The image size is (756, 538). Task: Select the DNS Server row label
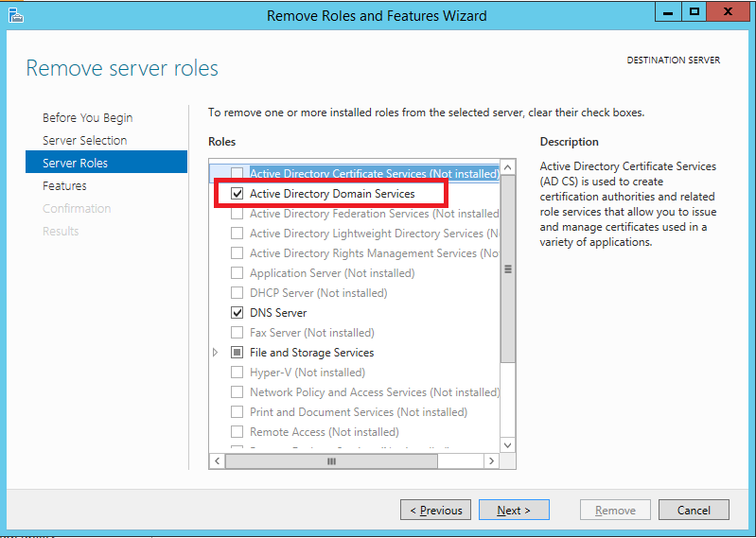click(x=278, y=313)
